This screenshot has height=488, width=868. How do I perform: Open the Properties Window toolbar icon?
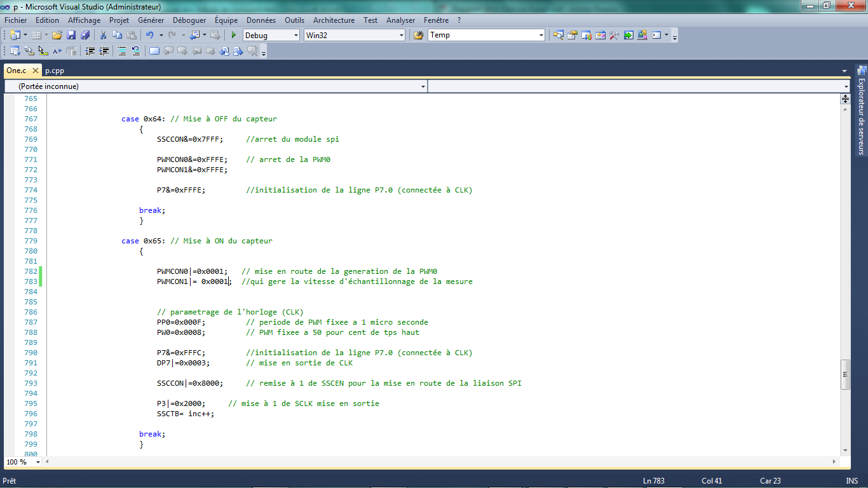click(573, 36)
